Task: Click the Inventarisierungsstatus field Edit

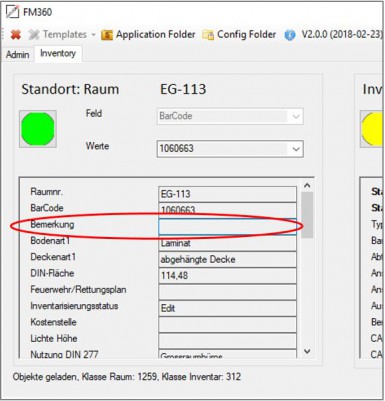Action: coord(227,308)
